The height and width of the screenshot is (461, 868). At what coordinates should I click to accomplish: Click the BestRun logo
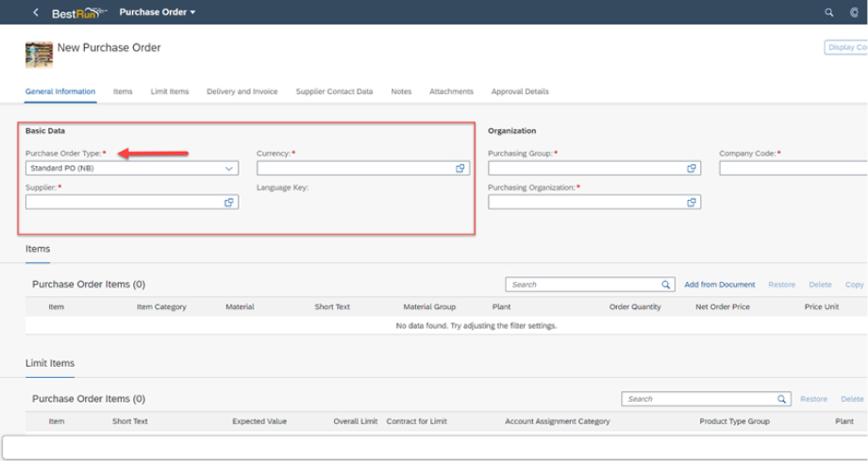(79, 13)
